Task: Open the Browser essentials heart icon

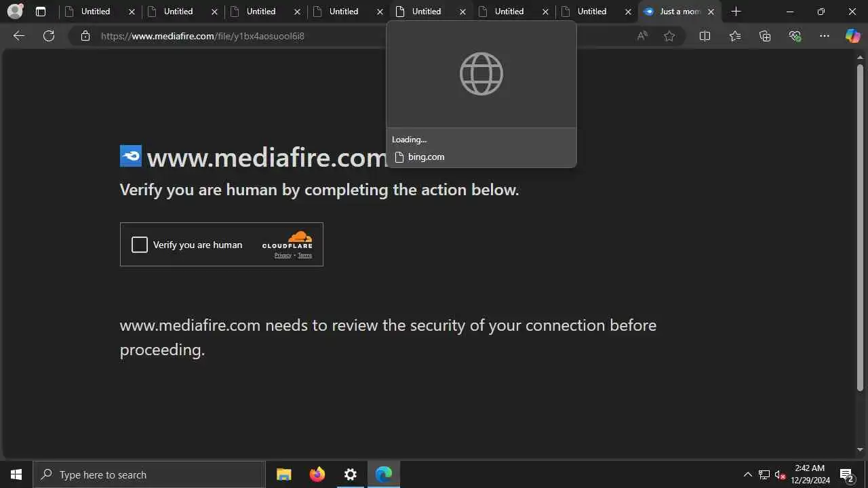Action: tap(795, 36)
